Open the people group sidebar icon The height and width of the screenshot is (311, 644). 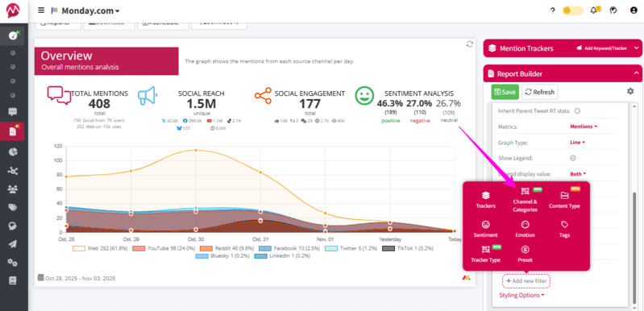coord(13,189)
